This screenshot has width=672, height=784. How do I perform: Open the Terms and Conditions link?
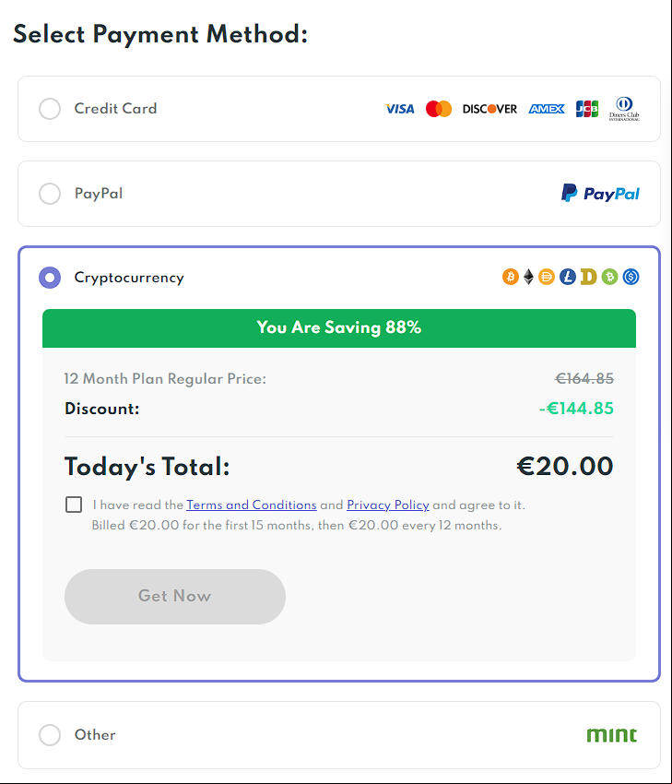point(252,505)
